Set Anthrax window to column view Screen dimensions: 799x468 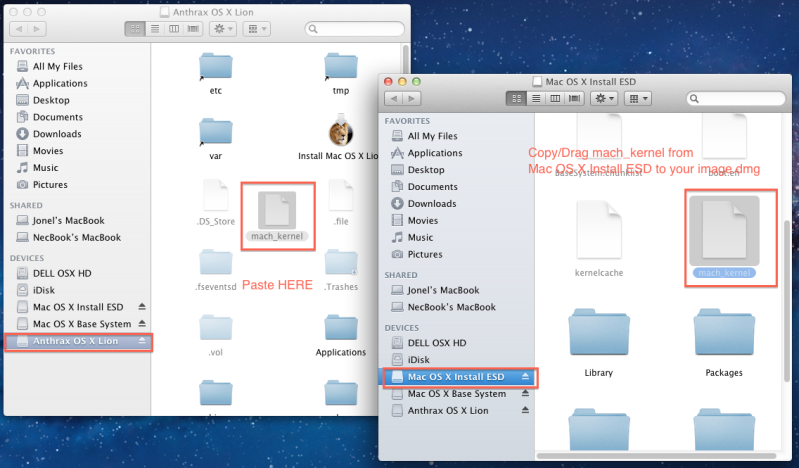click(174, 29)
